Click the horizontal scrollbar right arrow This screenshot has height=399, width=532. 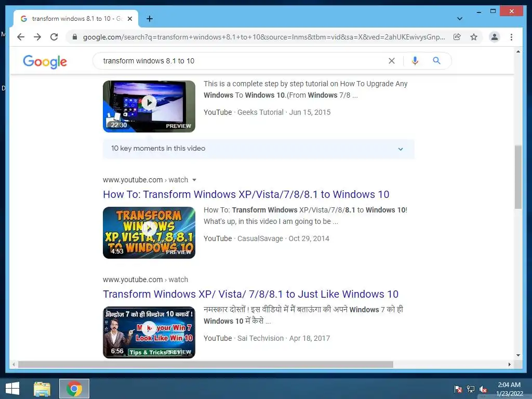509,364
